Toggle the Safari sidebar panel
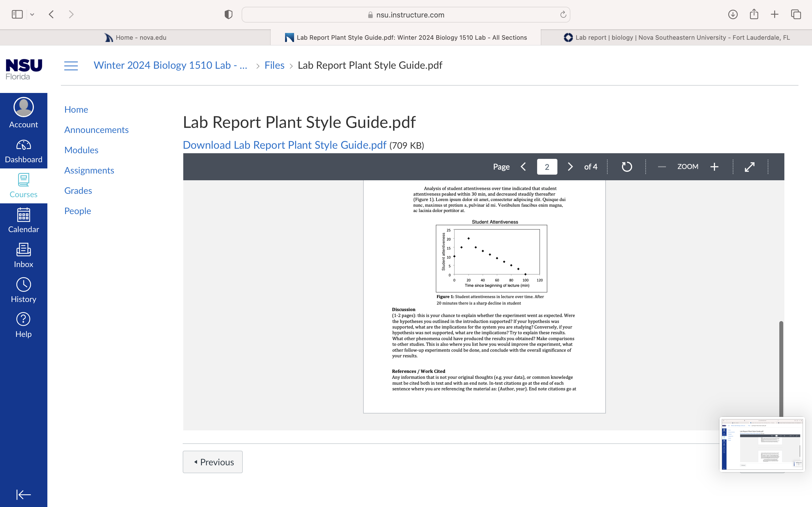 tap(17, 14)
